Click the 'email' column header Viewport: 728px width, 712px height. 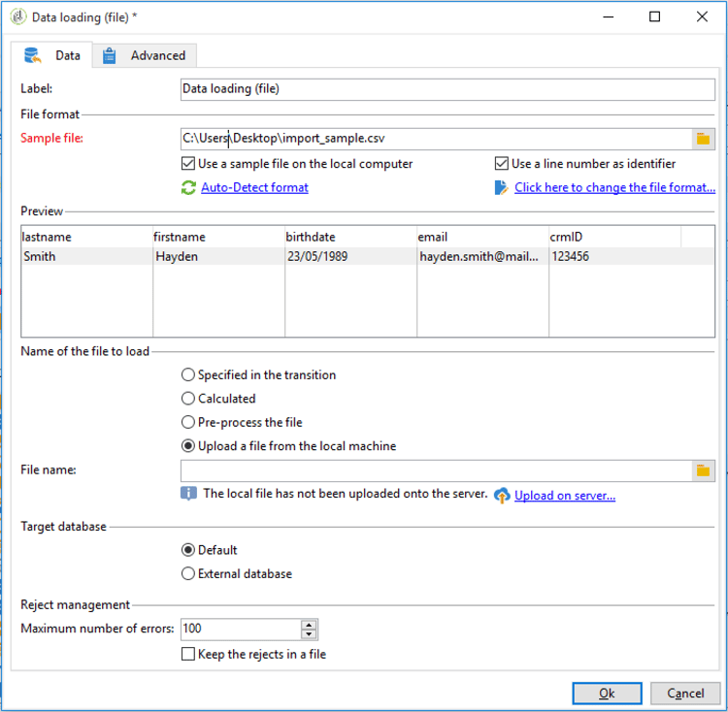click(482, 237)
